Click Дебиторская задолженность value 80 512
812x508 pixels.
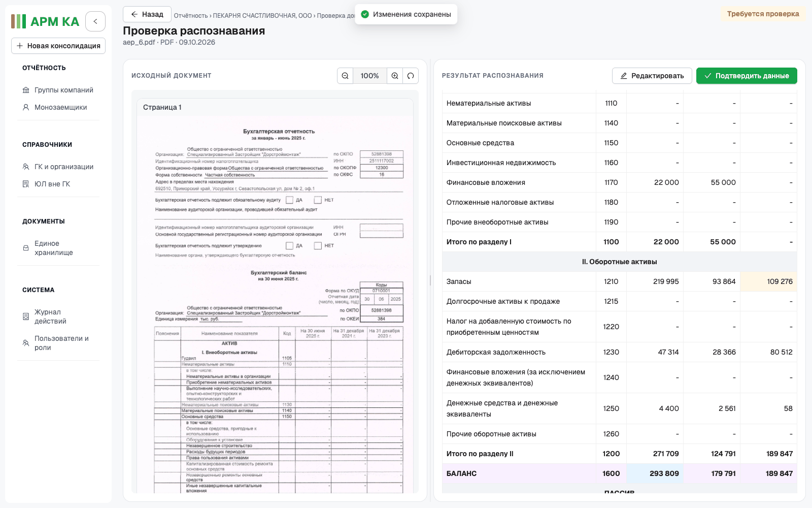point(768,352)
